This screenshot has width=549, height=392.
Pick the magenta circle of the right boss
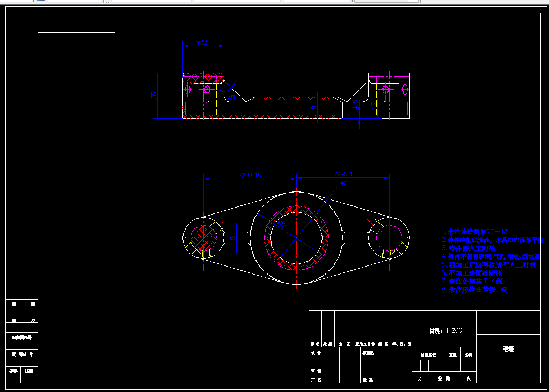point(389,238)
